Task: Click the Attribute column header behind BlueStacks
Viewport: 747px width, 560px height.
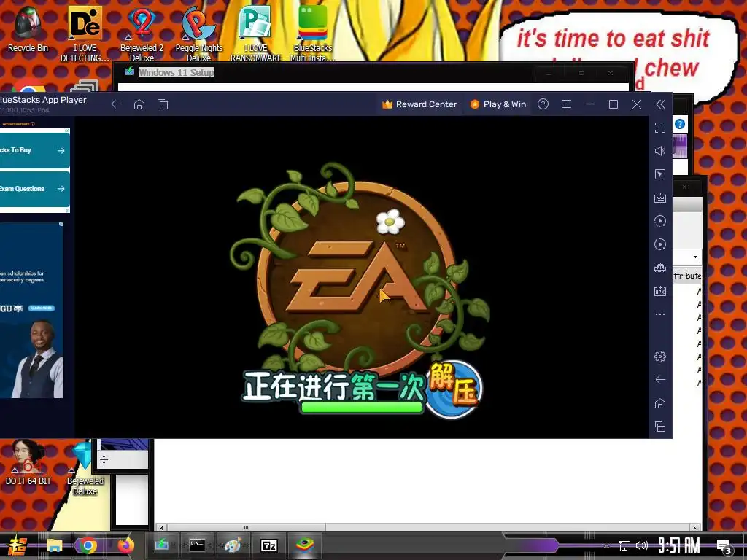Action: [687, 276]
